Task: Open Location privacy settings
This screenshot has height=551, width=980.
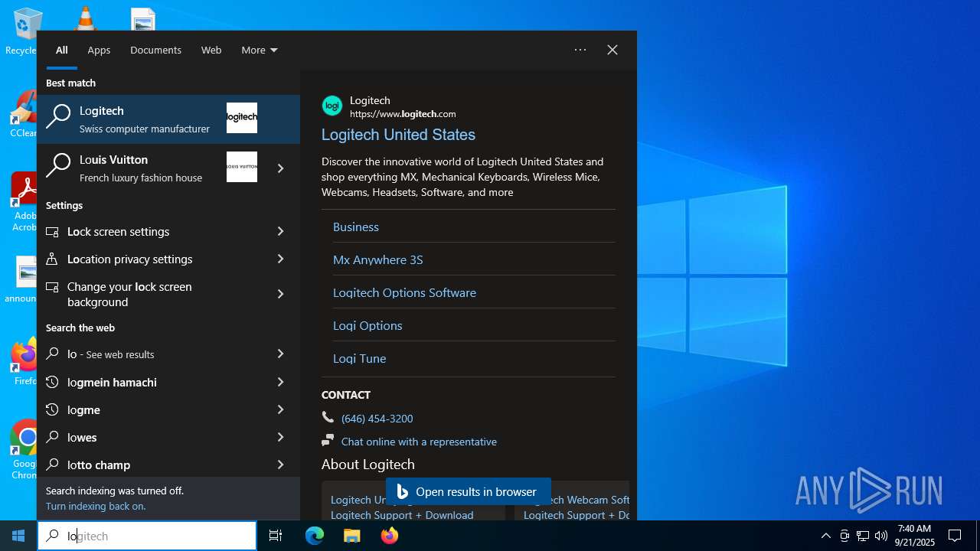Action: pyautogui.click(x=149, y=259)
